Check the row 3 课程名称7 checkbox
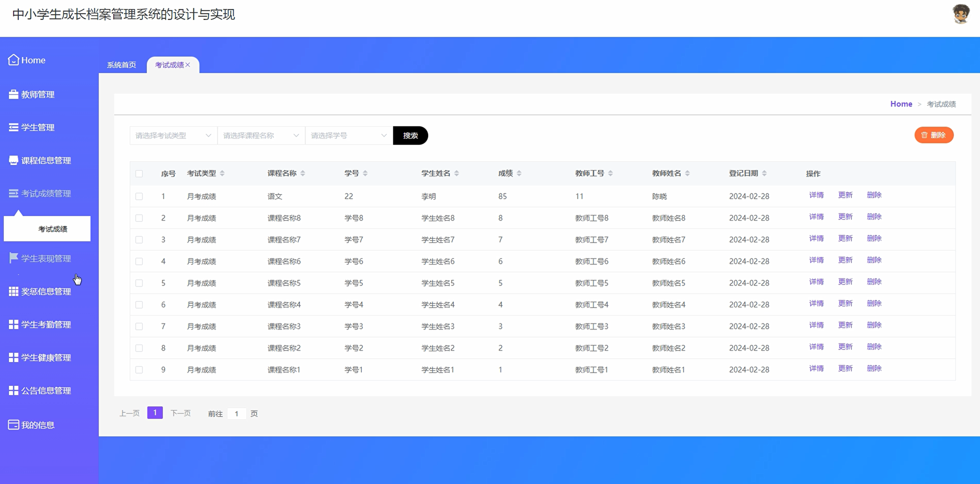 (139, 239)
